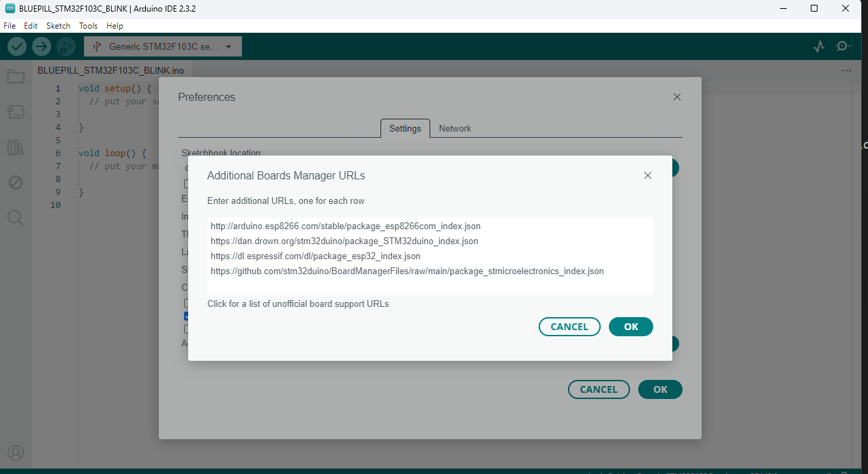Click the esp8266 package URL line
This screenshot has width=868, height=474.
pyautogui.click(x=346, y=226)
